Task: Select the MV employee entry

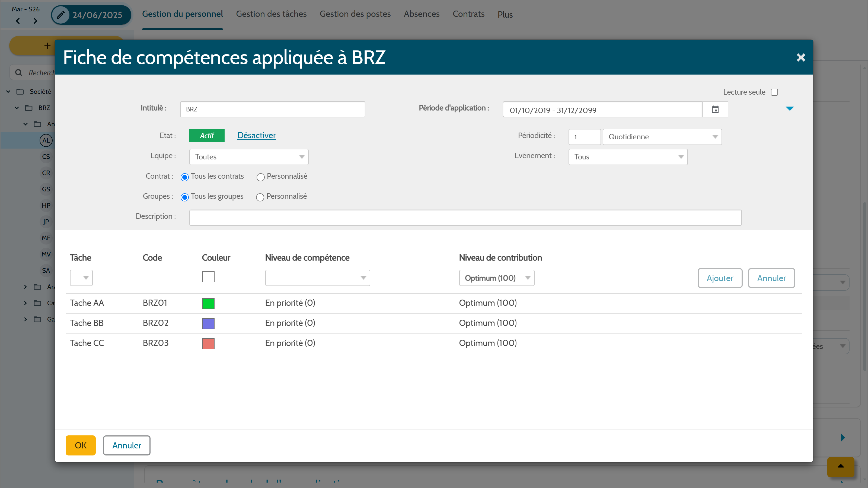Action: coord(46,254)
